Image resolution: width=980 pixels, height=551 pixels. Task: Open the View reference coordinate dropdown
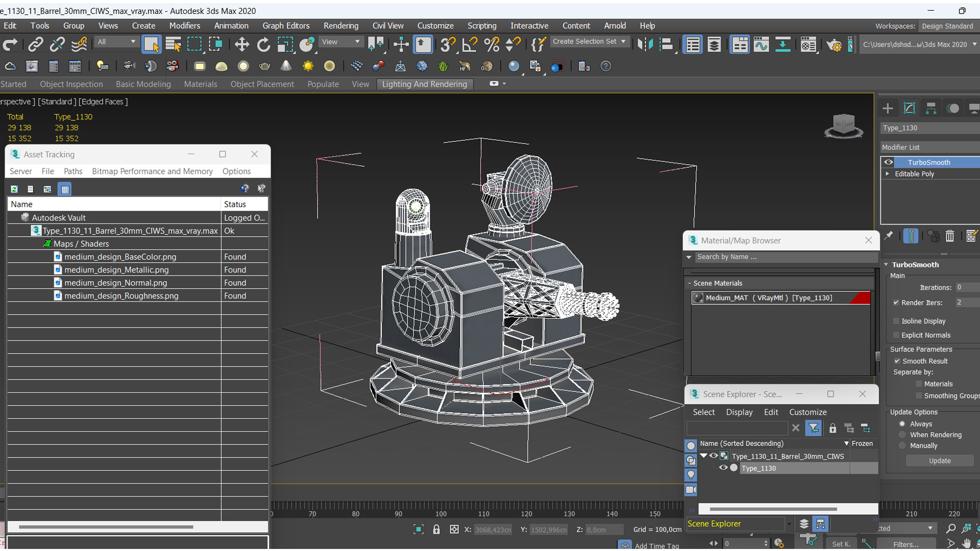340,42
